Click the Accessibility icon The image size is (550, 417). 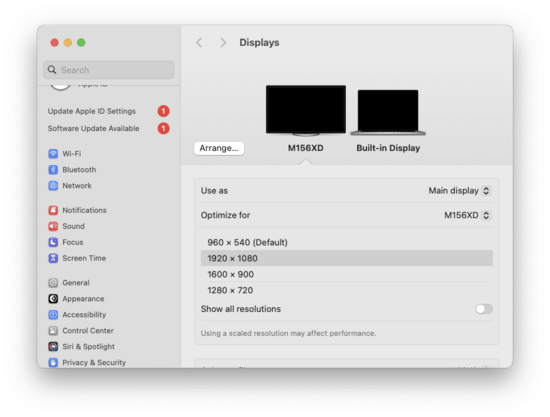53,315
